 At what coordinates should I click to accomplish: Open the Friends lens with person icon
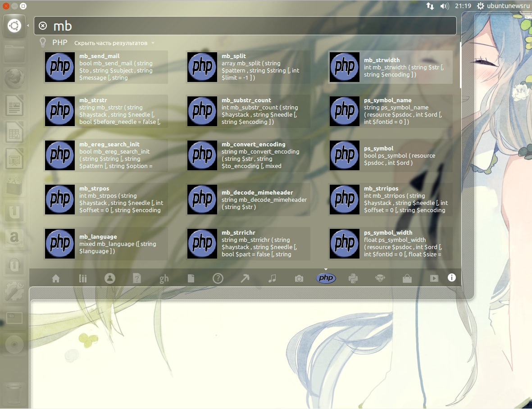110,278
